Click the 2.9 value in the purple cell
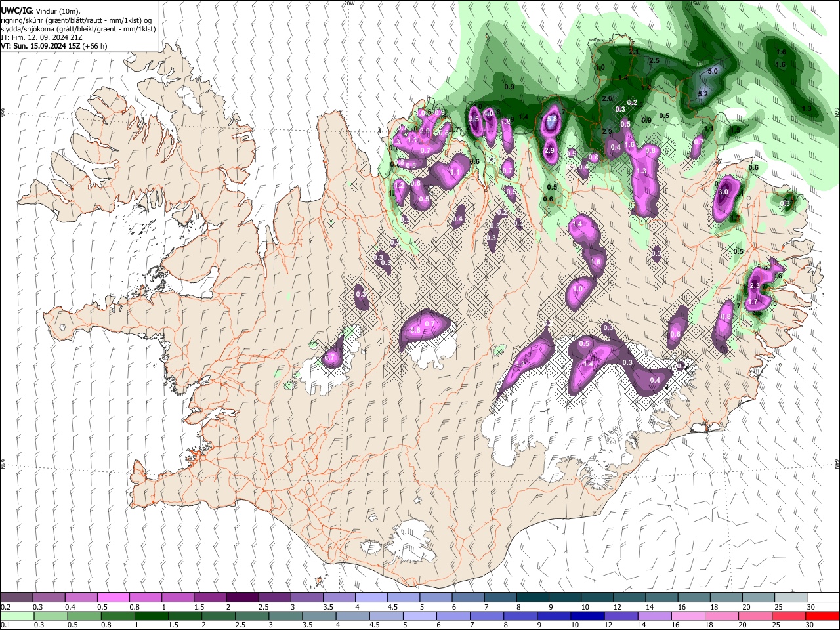 (x=550, y=151)
